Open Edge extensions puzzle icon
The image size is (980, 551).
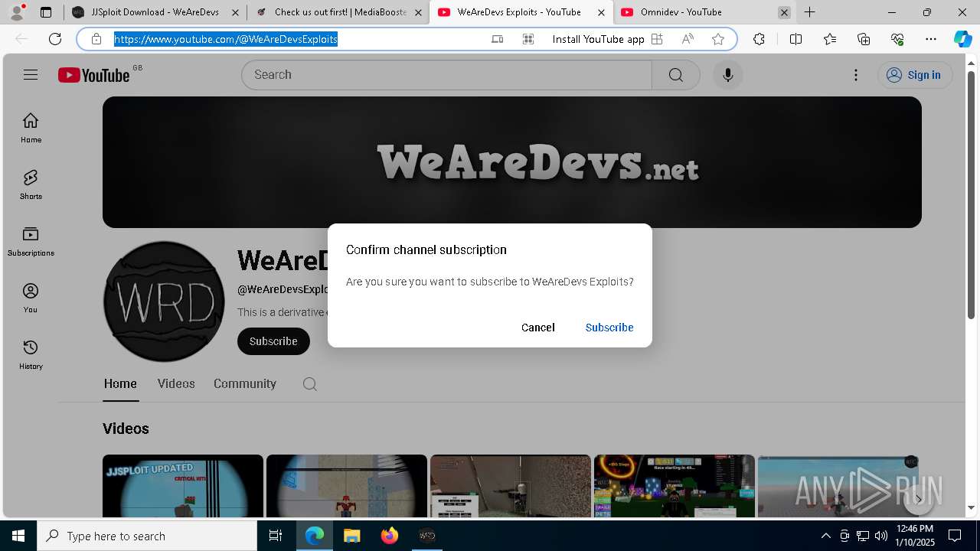point(759,39)
